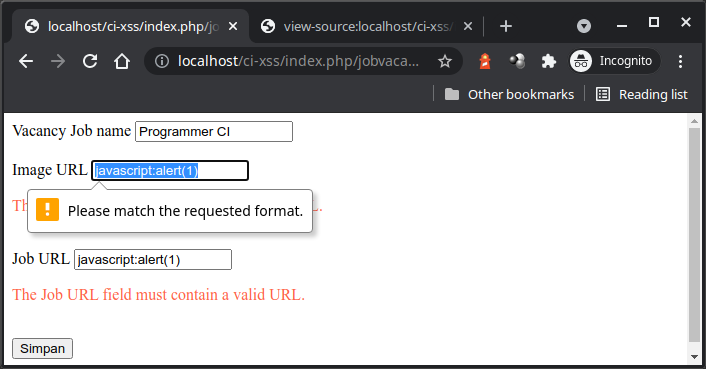
Task: Open Chrome's three-dot menu
Action: tap(680, 61)
